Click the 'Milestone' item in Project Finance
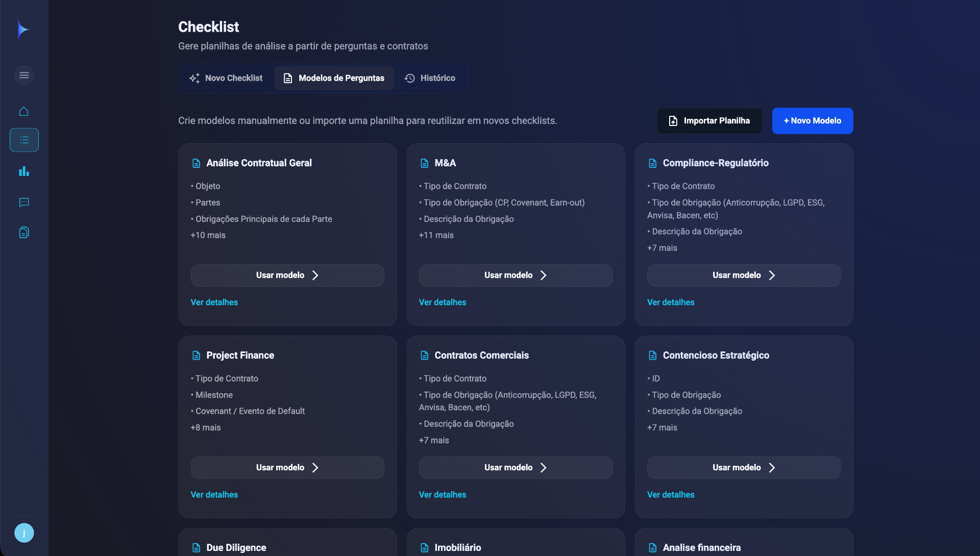980x556 pixels. point(212,395)
